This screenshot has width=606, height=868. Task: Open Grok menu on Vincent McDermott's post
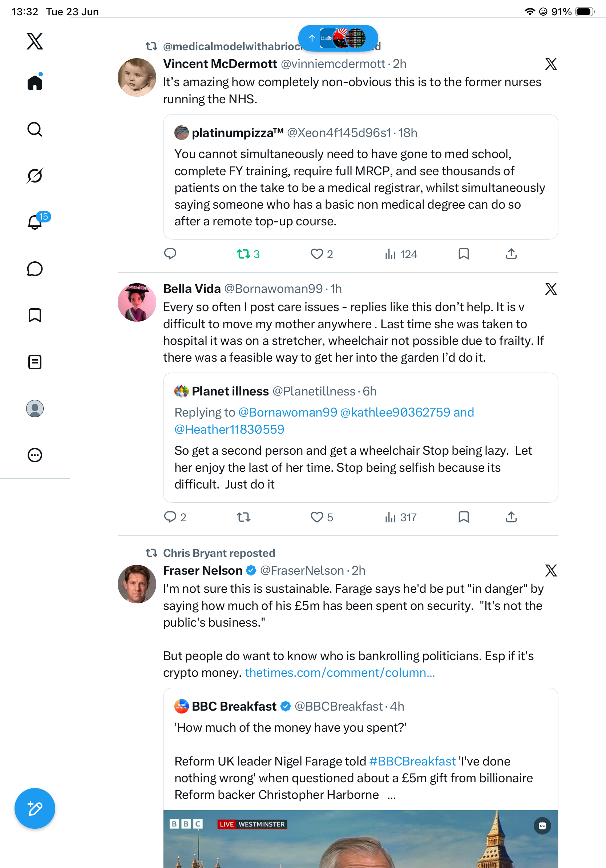[x=551, y=64]
